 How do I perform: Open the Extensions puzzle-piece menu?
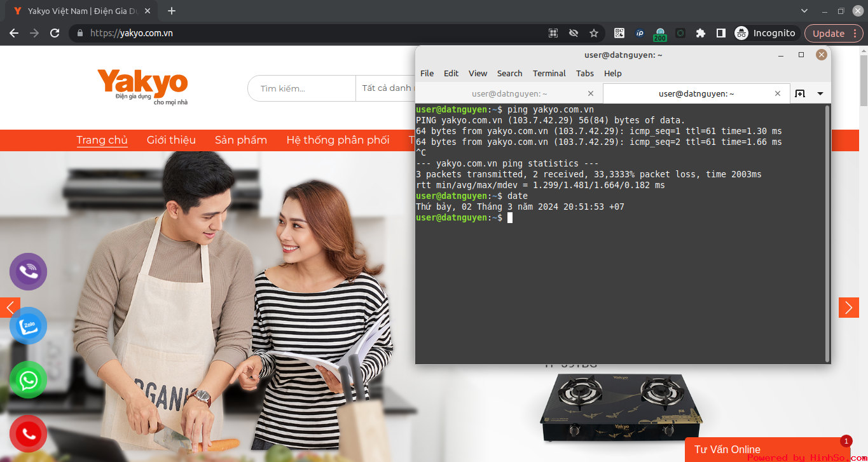[x=701, y=33]
